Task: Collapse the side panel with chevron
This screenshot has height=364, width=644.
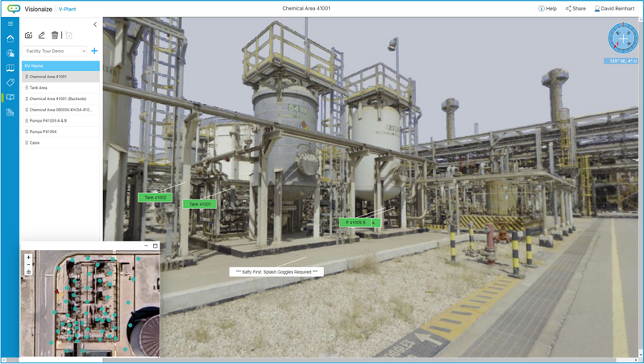Action: tap(95, 24)
